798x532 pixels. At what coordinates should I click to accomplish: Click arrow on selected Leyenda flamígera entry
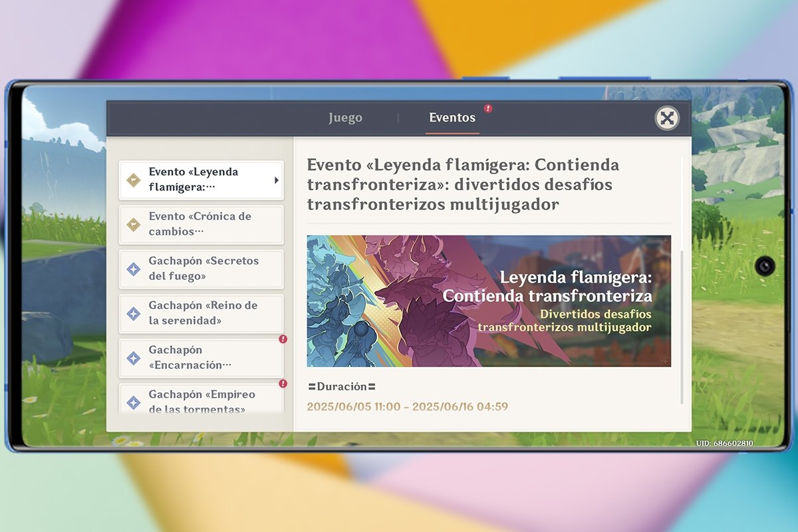pyautogui.click(x=276, y=180)
